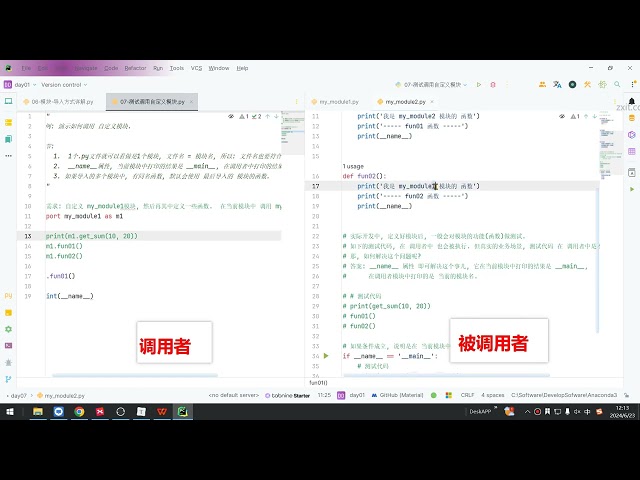Screen dimensions: 640x480
Task: Click right editor horizontal scrollbar
Action: pos(447,375)
